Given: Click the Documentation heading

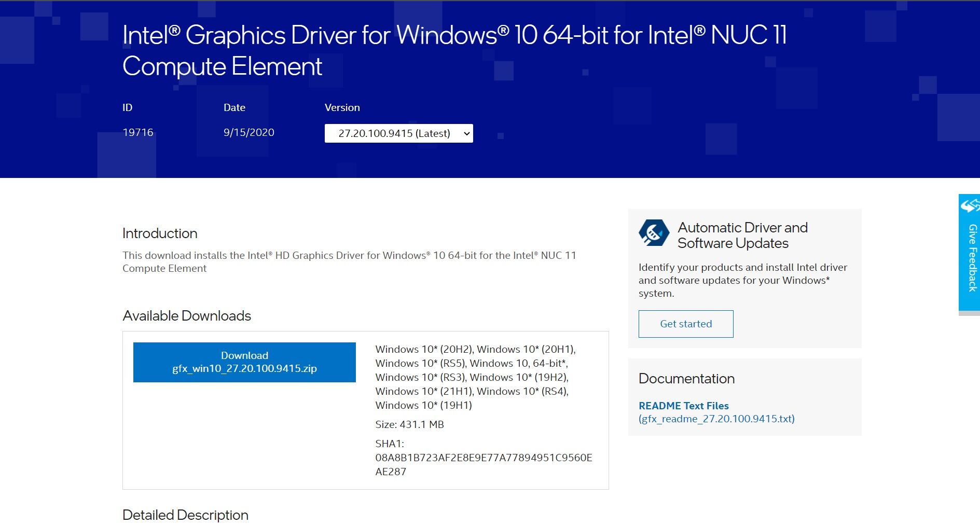Looking at the screenshot, I should [686, 378].
